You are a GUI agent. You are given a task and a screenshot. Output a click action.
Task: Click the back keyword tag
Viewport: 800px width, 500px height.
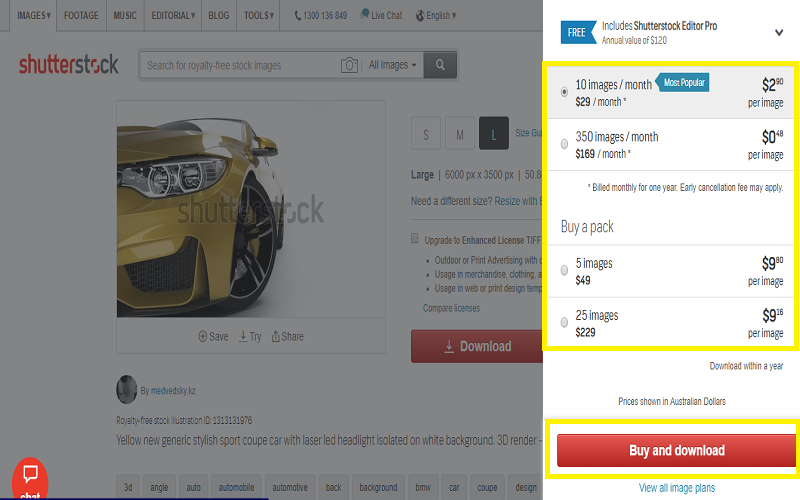(x=334, y=487)
